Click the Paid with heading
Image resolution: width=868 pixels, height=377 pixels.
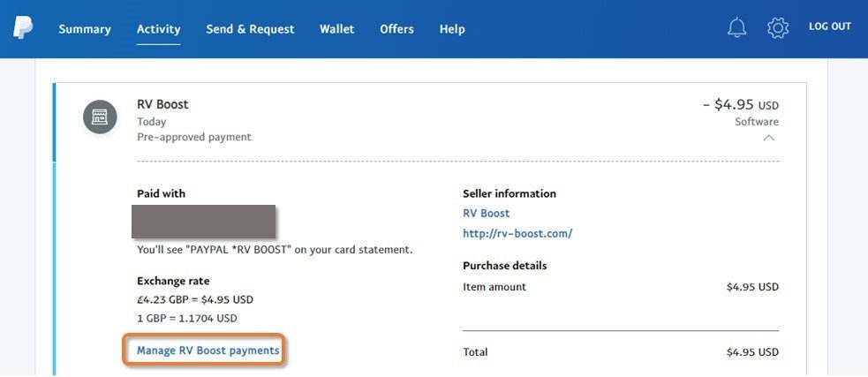coord(161,193)
